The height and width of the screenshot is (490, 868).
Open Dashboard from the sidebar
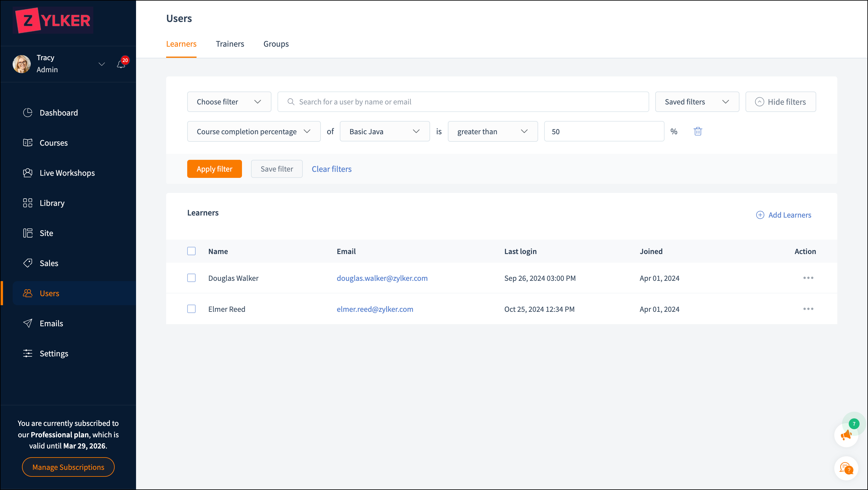point(59,113)
